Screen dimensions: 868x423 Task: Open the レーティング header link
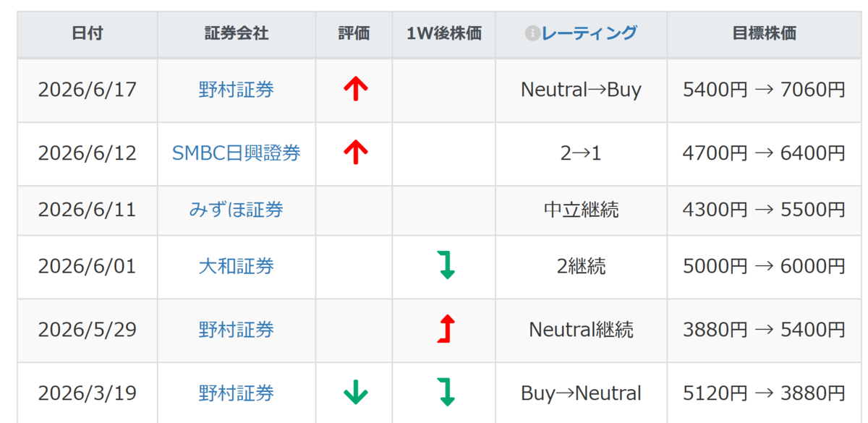click(x=590, y=33)
